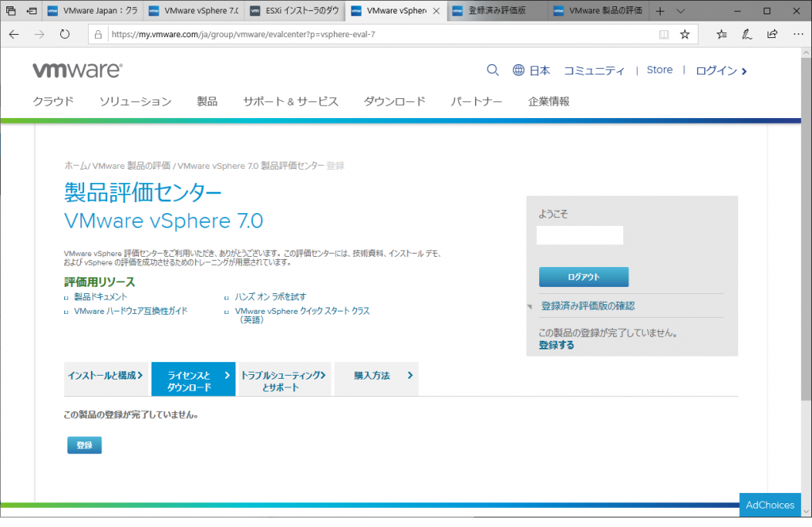Click the white username field under ようこそ
Viewport: 812px width, 527px height.
(580, 235)
